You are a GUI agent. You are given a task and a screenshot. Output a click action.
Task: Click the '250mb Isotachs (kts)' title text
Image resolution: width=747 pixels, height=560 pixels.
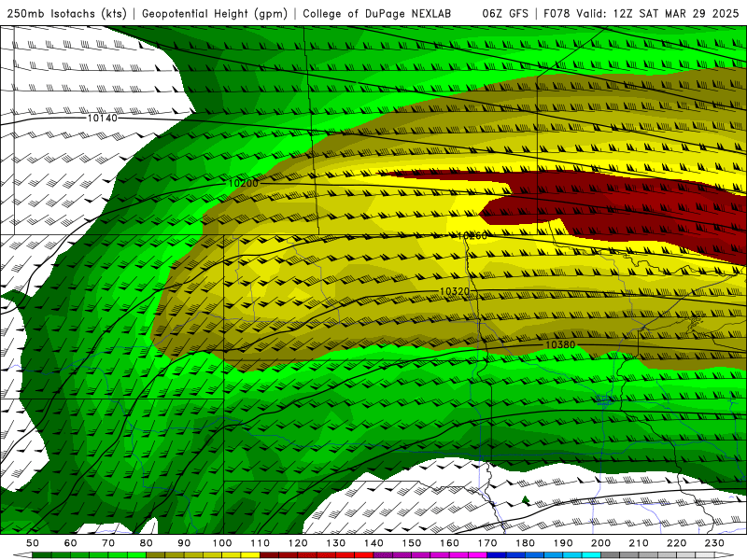pos(66,13)
